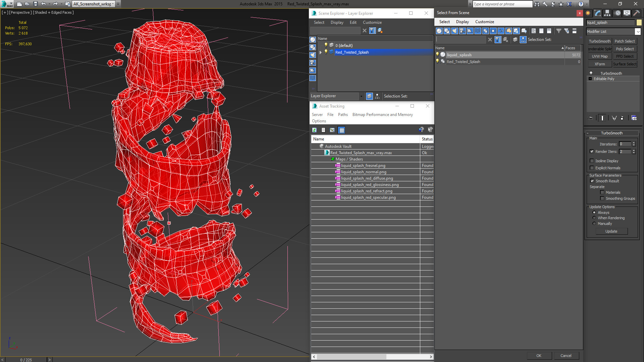Image resolution: width=644 pixels, height=362 pixels.
Task: Increase Render Iters spinner
Action: [634, 150]
